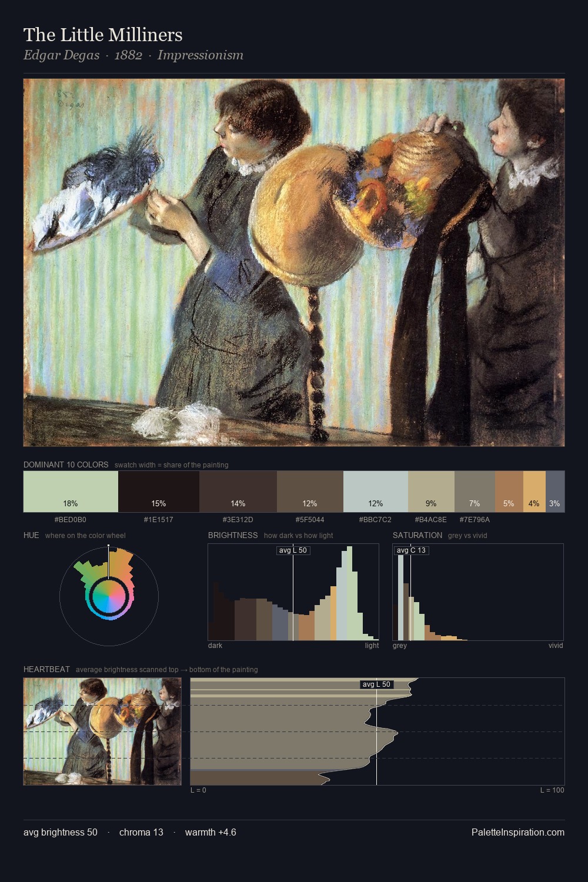Image resolution: width=588 pixels, height=882 pixels.
Task: Select the first 12% brown swatch #5F5044
Action: pyautogui.click(x=310, y=492)
